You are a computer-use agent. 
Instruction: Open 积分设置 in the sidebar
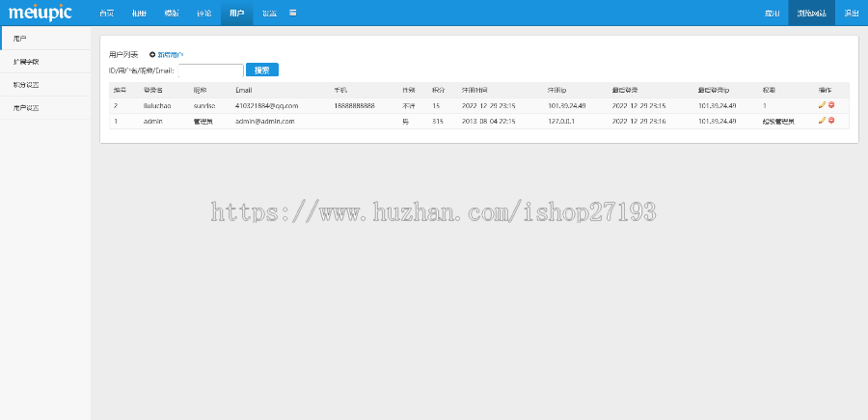(45, 85)
